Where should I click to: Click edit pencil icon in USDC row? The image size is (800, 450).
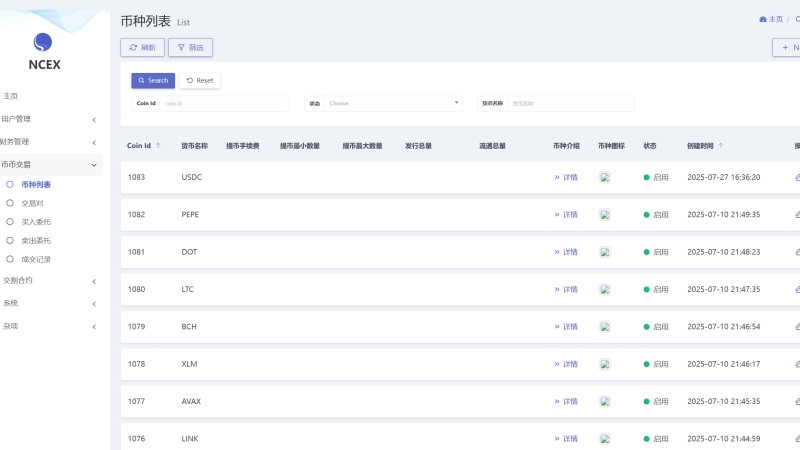797,177
